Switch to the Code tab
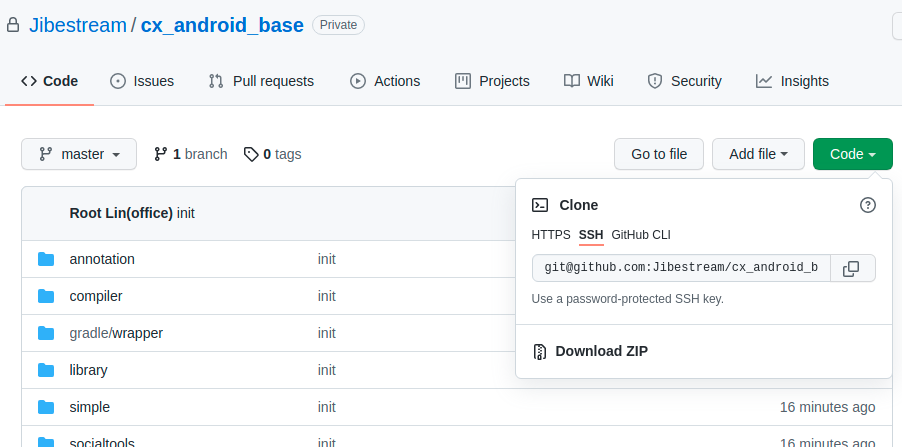The image size is (902, 447). pyautogui.click(x=49, y=81)
